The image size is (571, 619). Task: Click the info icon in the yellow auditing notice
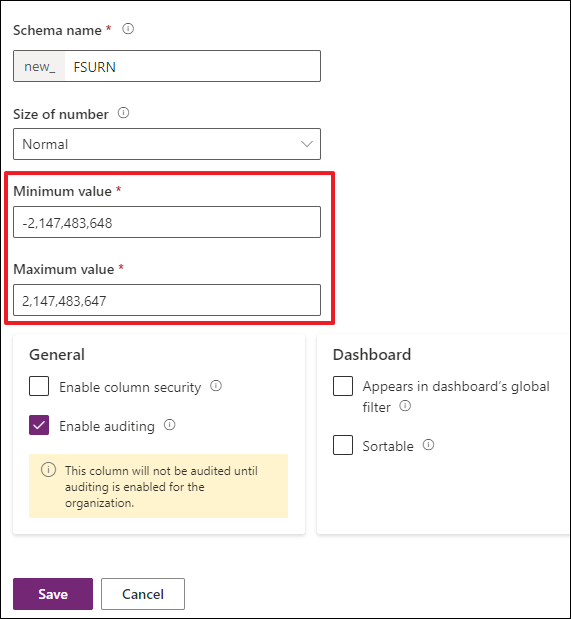[x=49, y=470]
